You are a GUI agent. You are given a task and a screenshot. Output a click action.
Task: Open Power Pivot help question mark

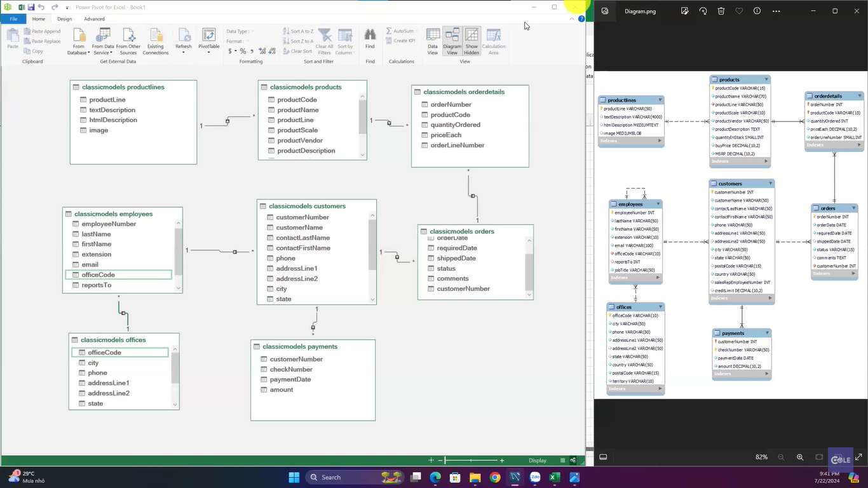[581, 19]
